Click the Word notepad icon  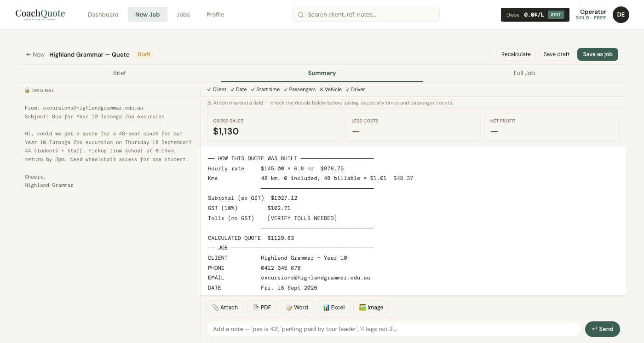[289, 308]
